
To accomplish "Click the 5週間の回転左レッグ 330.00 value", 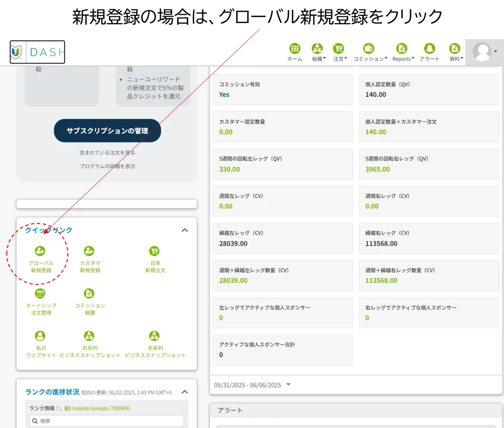I will pos(229,169).
